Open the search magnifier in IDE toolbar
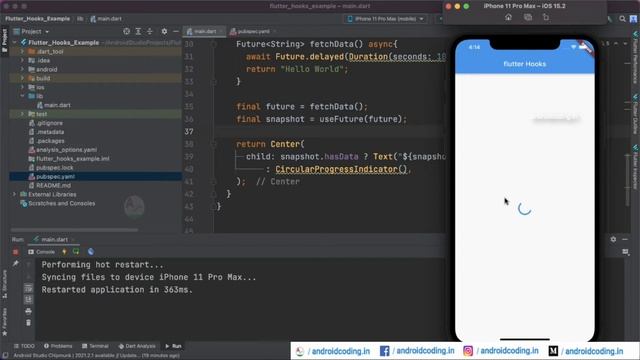The width and height of the screenshot is (640, 360). click(x=622, y=19)
